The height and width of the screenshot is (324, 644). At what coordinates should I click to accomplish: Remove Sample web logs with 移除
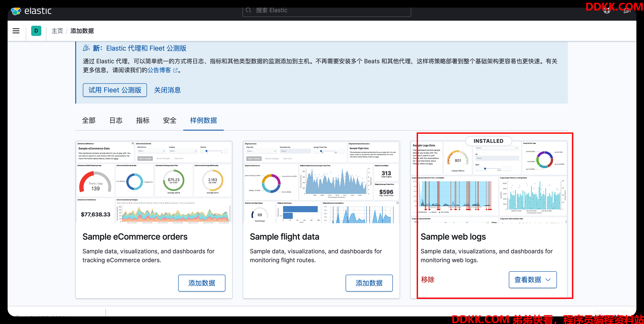point(427,279)
